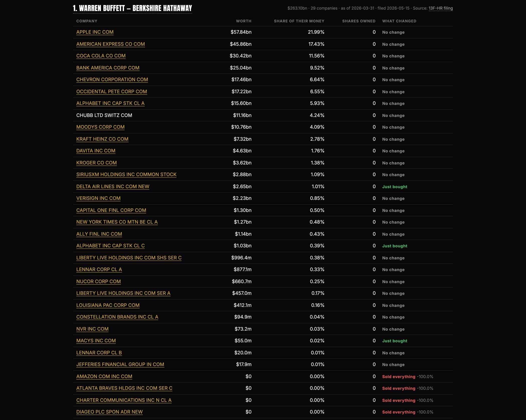Click Kraft Heinz's $7.32bn worth value

click(242, 139)
